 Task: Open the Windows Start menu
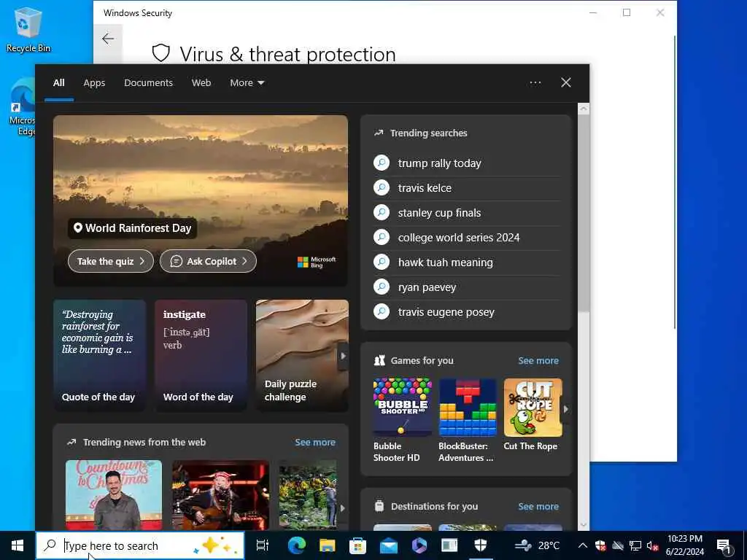click(18, 545)
